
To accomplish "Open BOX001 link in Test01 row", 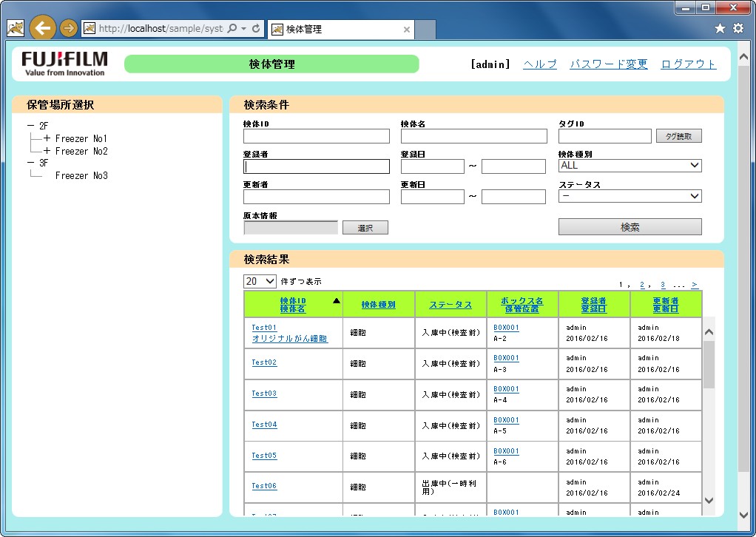I will tap(506, 328).
